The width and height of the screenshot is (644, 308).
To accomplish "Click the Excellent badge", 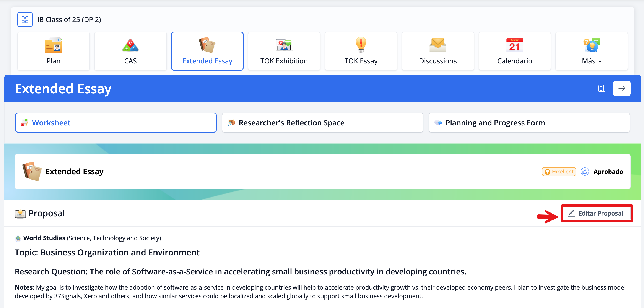I will [559, 172].
